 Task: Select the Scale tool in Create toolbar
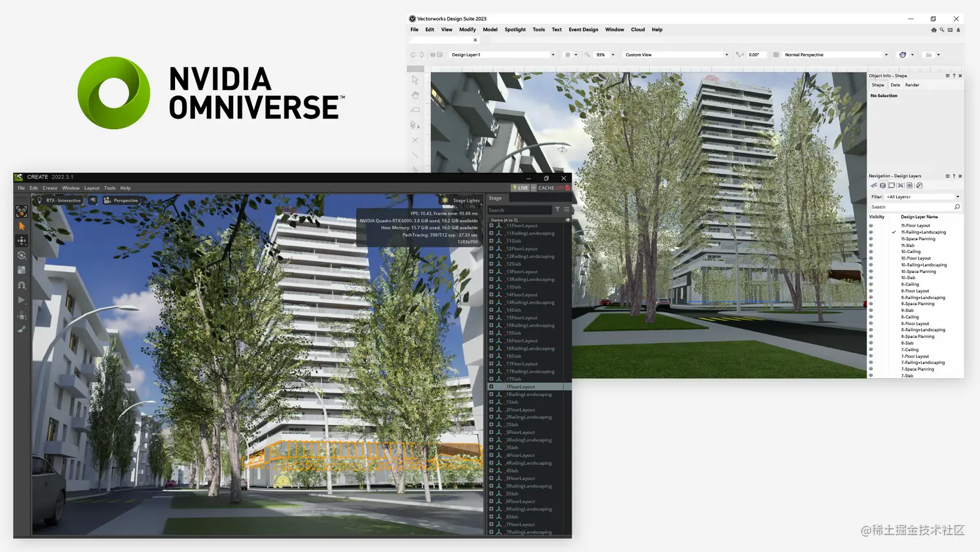(21, 270)
